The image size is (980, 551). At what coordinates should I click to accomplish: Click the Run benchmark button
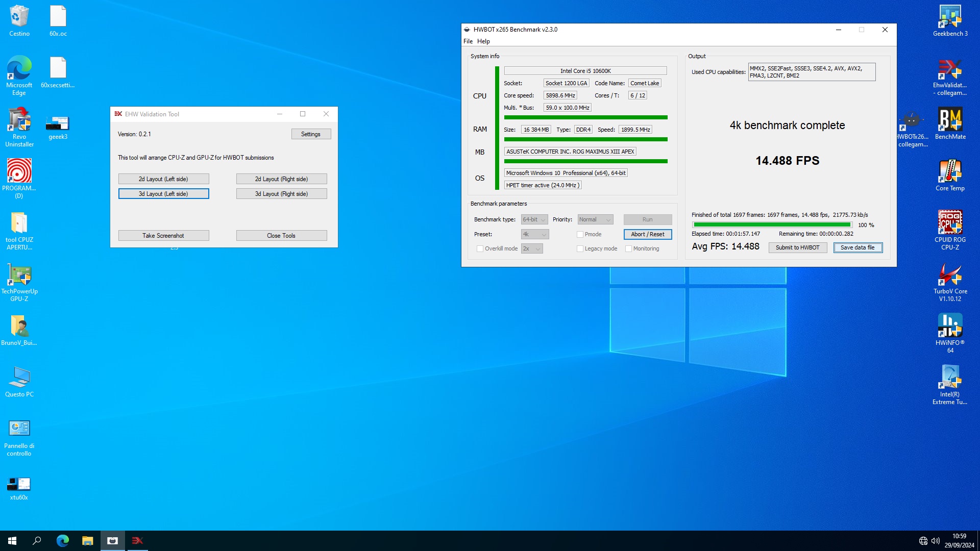648,220
